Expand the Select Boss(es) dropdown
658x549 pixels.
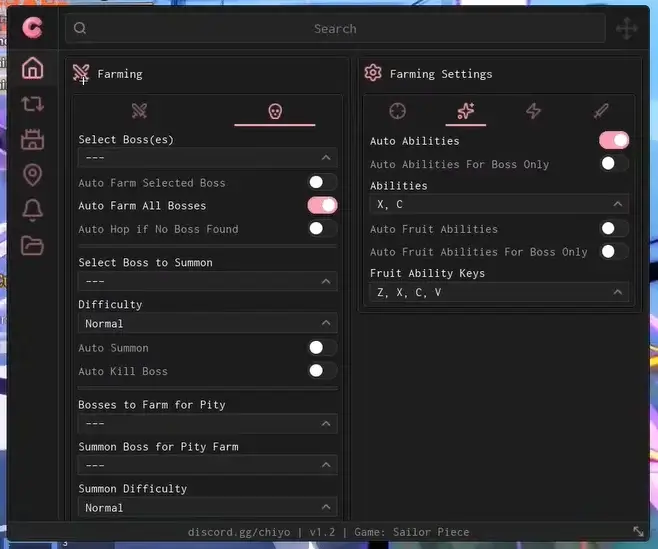coord(207,158)
